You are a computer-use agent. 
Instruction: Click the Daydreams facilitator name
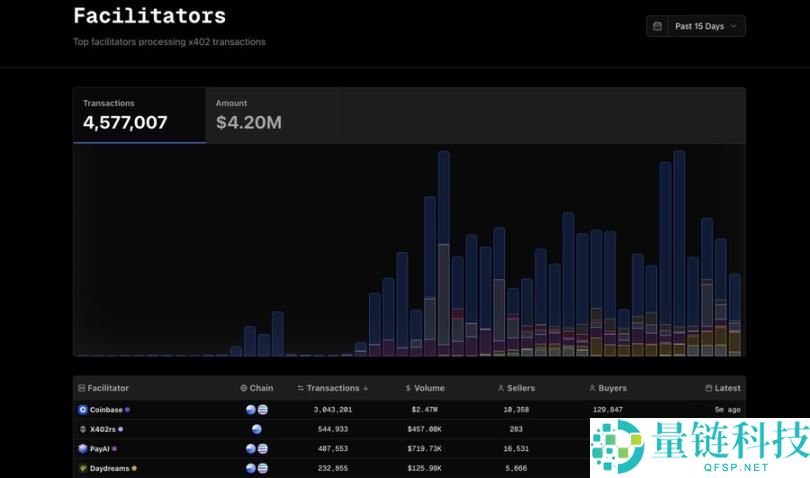(109, 468)
